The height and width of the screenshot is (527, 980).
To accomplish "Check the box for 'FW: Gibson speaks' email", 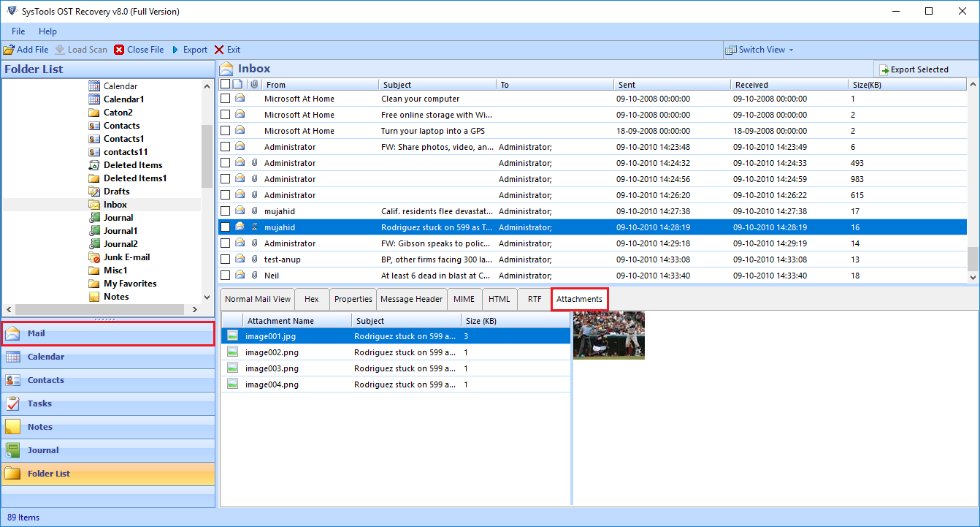I will (x=225, y=243).
